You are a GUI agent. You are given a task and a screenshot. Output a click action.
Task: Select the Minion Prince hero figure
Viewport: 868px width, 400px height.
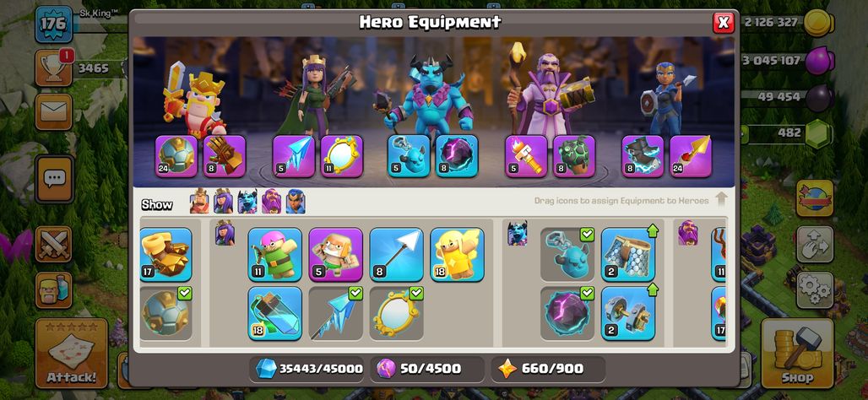coord(430,92)
